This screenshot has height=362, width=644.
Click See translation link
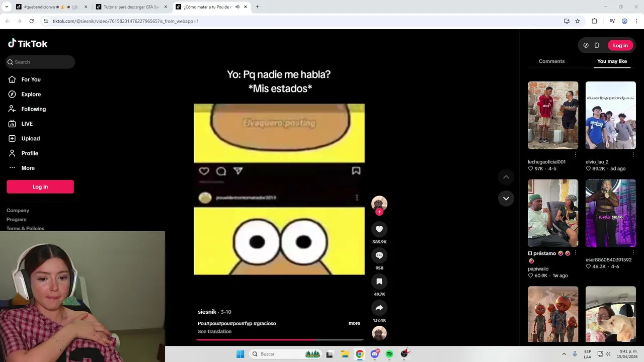214,332
